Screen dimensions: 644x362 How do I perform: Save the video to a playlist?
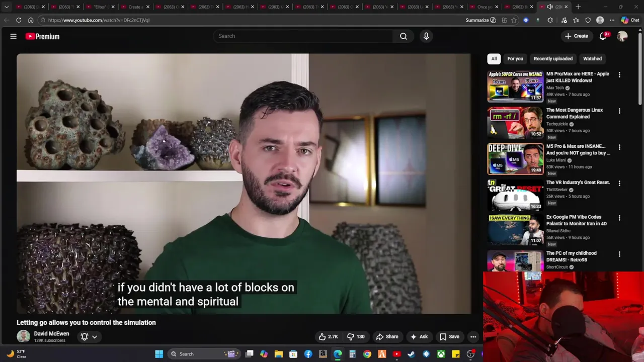pyautogui.click(x=449, y=337)
